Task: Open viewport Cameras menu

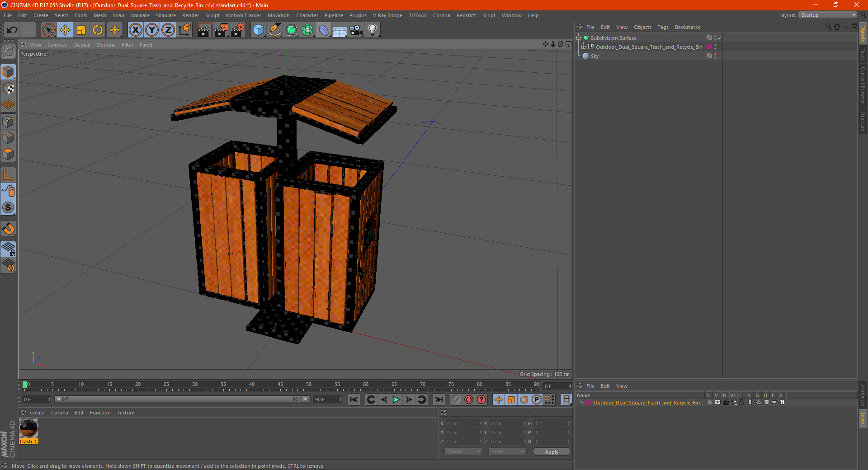Action: pos(57,45)
